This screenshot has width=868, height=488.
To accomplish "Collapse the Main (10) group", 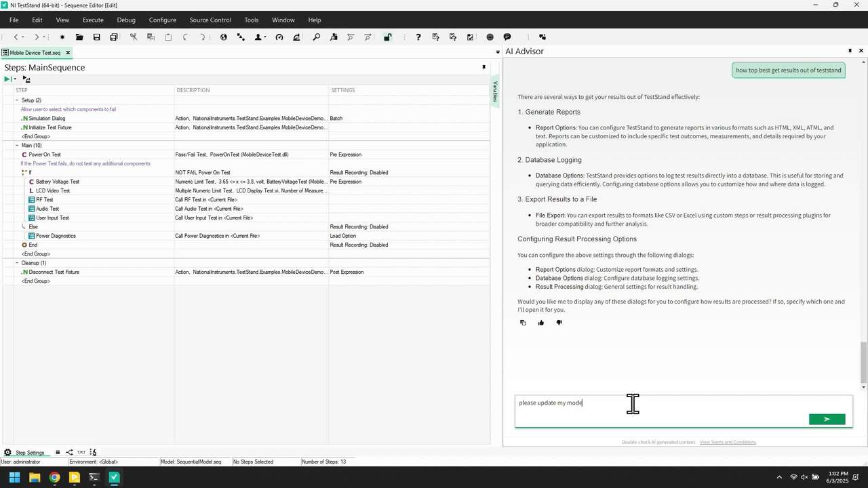I will point(16,145).
